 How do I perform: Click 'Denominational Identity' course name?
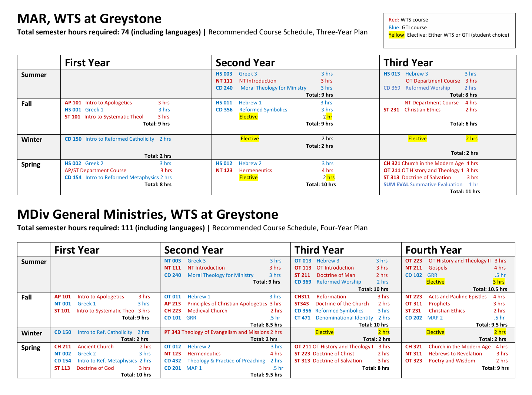(x=344, y=318)
